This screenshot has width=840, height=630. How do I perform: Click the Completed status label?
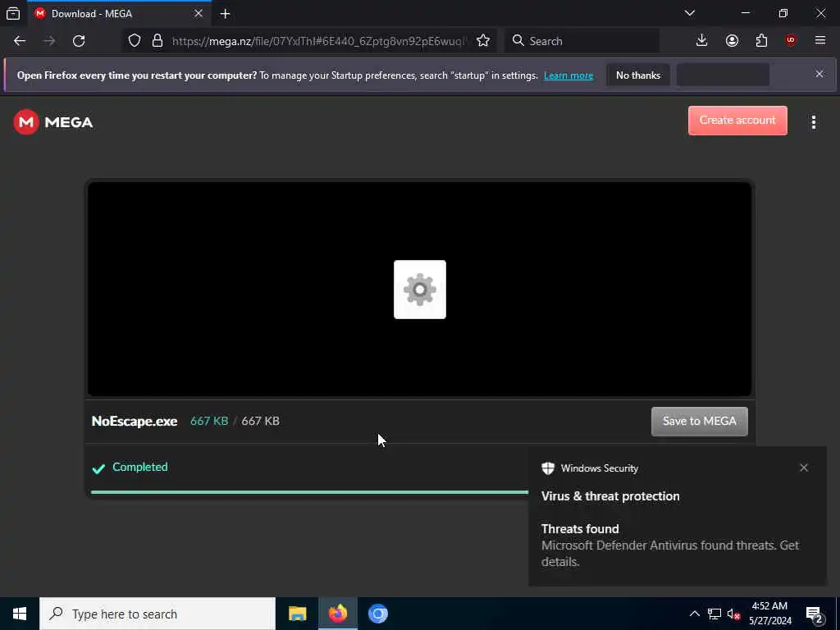point(139,467)
